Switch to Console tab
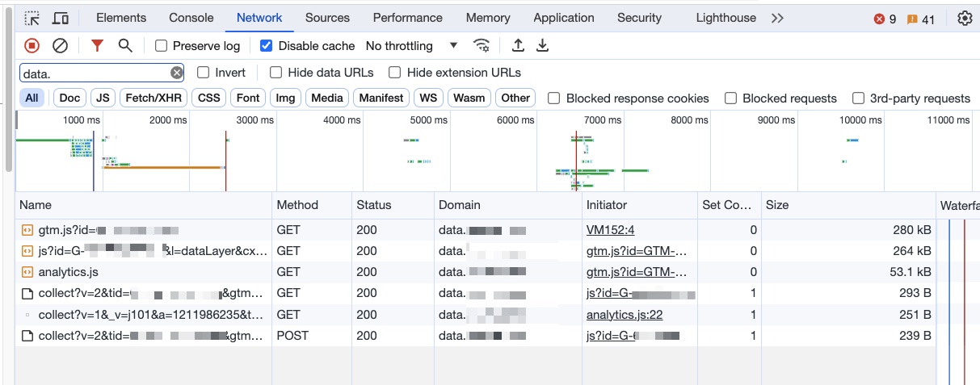Image resolution: width=980 pixels, height=385 pixels. pyautogui.click(x=191, y=18)
